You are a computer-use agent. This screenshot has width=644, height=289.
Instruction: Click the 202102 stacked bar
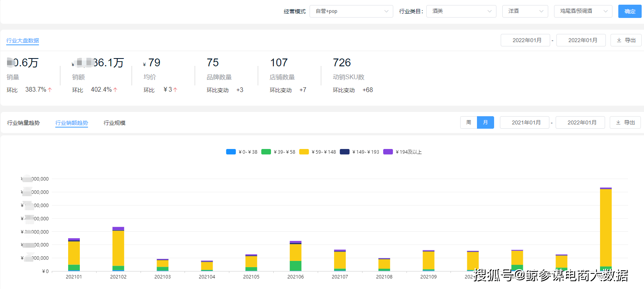tap(118, 249)
